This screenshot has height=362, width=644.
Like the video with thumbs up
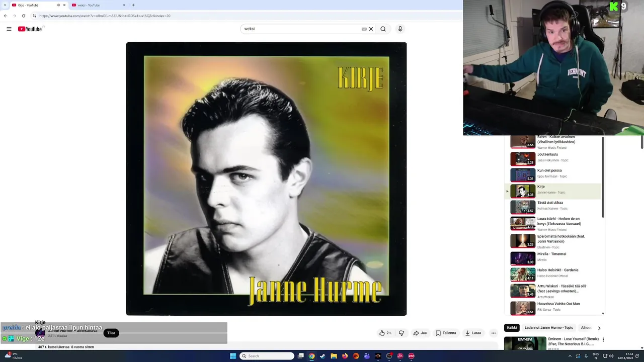coord(385,333)
